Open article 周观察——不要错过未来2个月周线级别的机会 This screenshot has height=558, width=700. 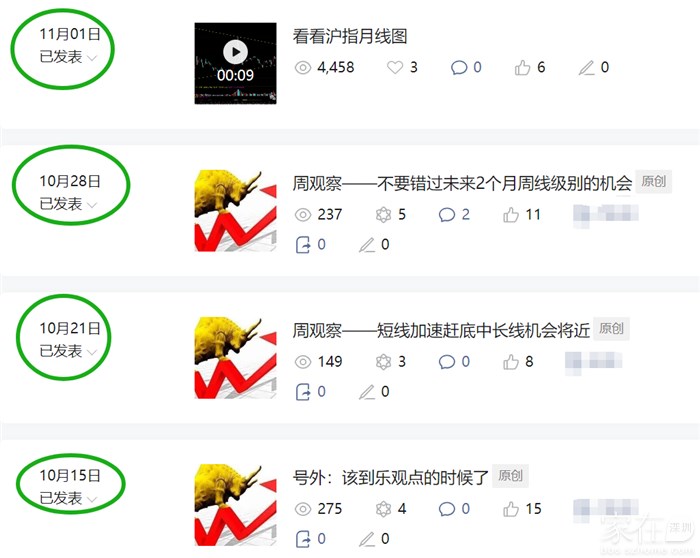pyautogui.click(x=462, y=183)
